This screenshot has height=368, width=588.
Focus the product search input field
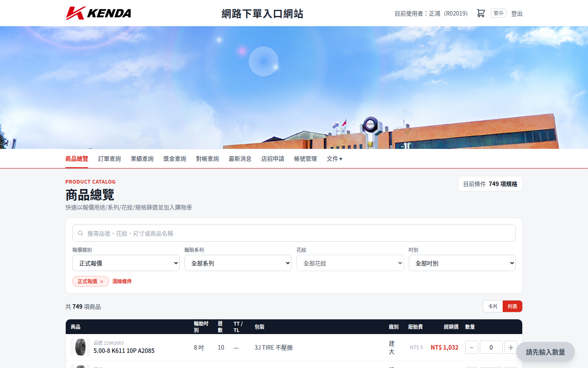pos(294,233)
